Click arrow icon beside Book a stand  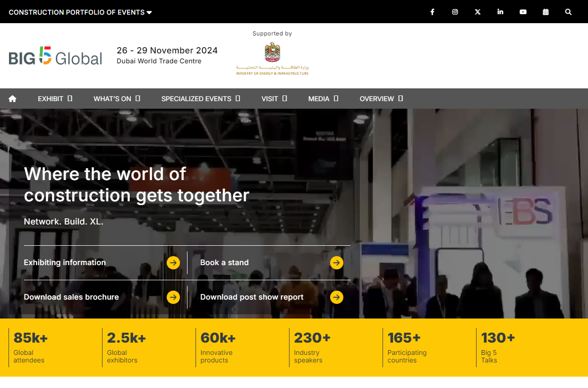pos(337,262)
